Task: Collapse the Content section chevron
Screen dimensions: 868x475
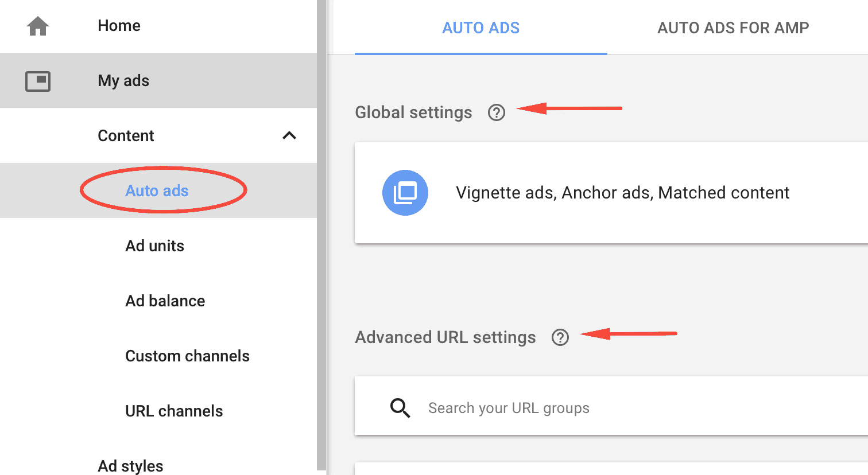Action: point(289,136)
